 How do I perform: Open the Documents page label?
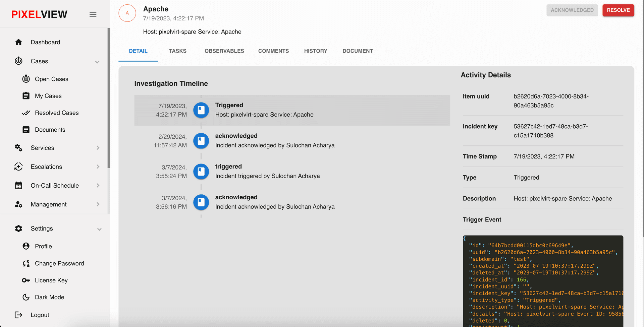[x=50, y=130]
